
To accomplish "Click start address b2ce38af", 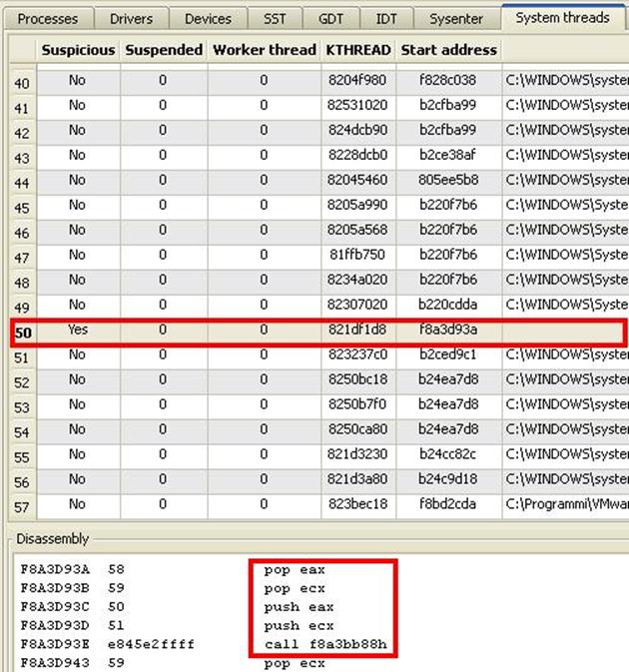I will coord(447,155).
